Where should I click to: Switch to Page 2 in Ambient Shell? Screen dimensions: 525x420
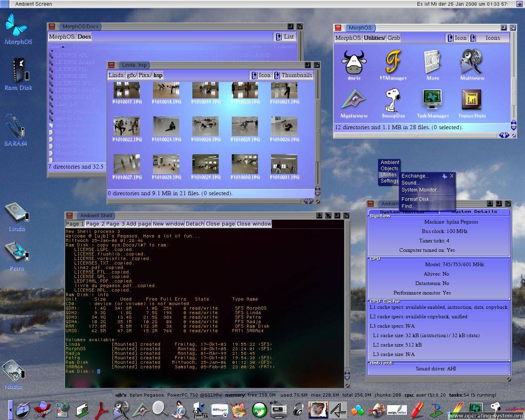[x=95, y=224]
